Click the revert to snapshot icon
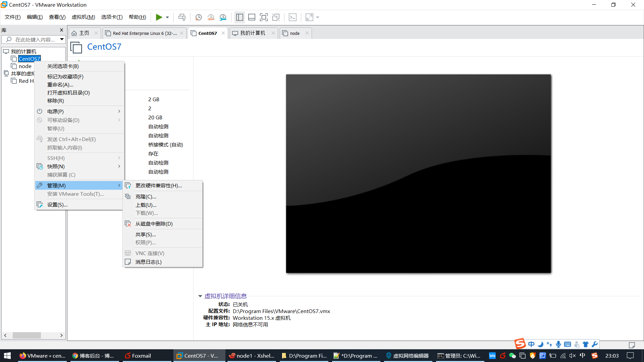 [x=211, y=17]
